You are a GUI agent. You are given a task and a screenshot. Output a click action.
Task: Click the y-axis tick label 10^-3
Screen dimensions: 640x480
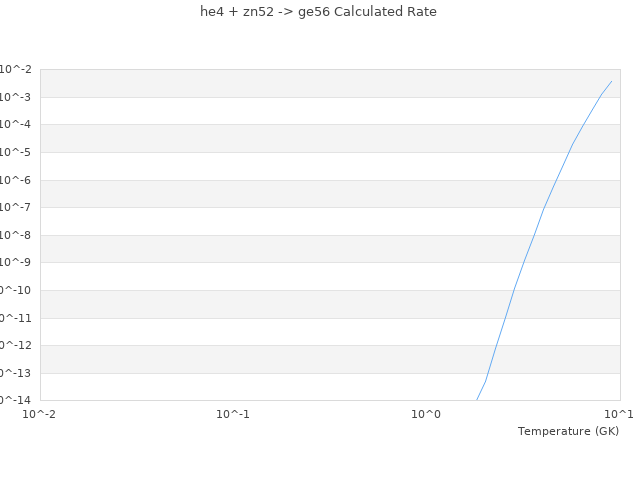[15, 97]
